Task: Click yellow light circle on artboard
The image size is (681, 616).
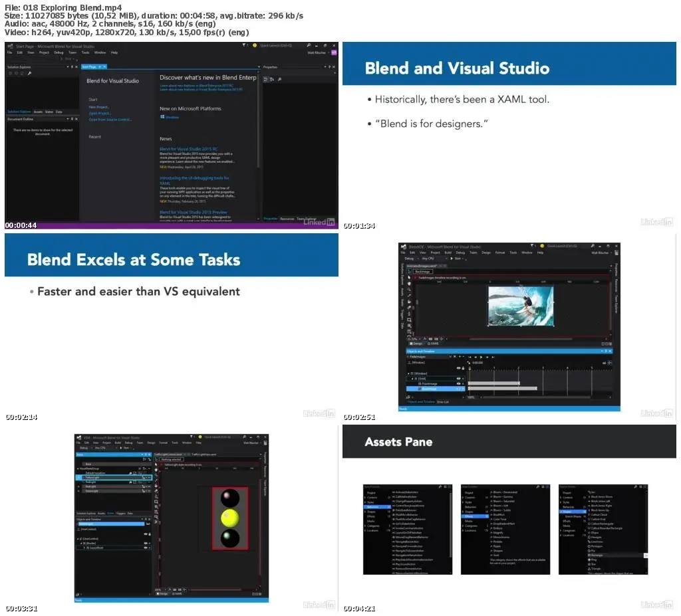Action: tap(229, 518)
